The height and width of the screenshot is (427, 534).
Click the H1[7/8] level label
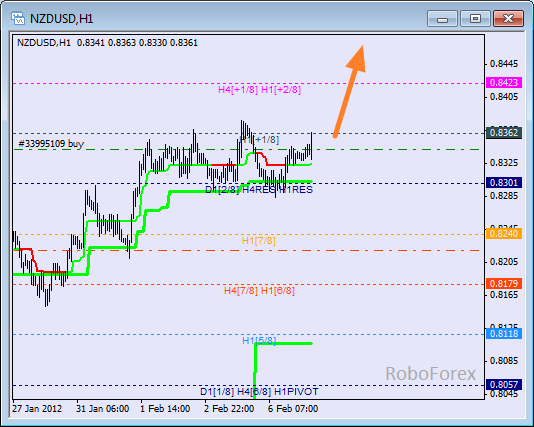pyautogui.click(x=258, y=241)
